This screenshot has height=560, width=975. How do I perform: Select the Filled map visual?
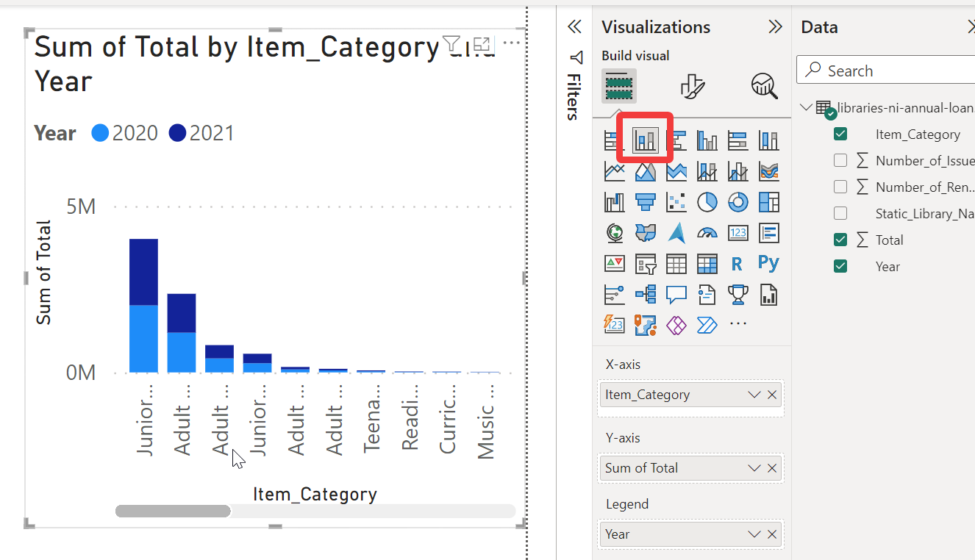pos(645,233)
